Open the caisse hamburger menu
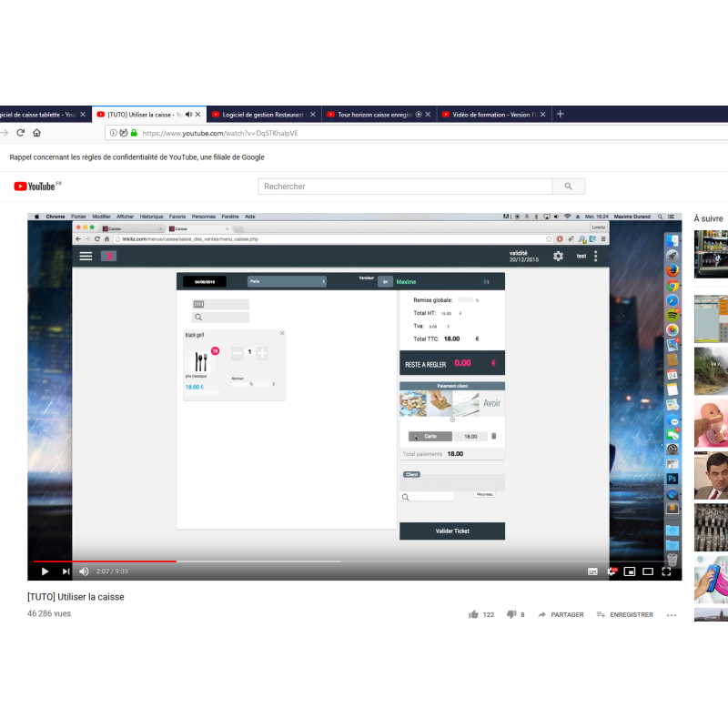The height and width of the screenshot is (728, 728). [86, 256]
